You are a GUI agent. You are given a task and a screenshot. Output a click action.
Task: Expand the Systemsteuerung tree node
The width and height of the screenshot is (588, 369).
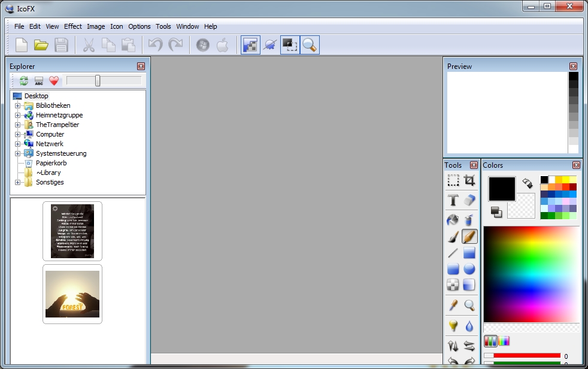pyautogui.click(x=18, y=153)
